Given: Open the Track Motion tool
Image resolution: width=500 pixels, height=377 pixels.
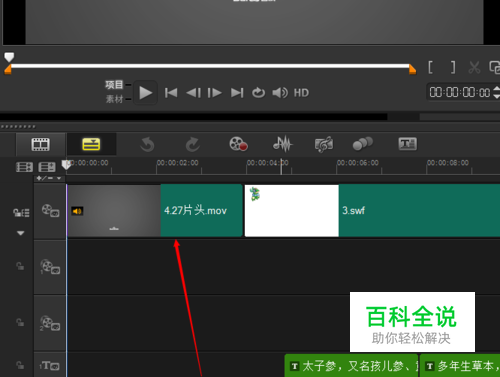Looking at the screenshot, I should [363, 144].
